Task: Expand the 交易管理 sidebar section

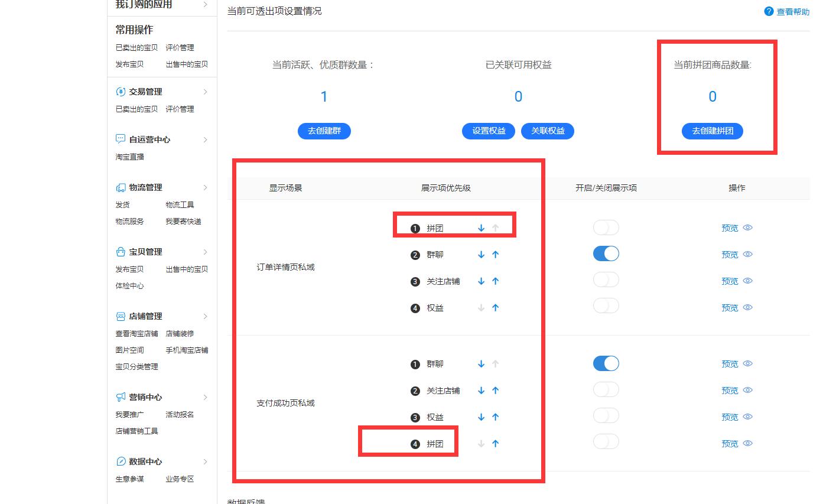Action: 205,92
